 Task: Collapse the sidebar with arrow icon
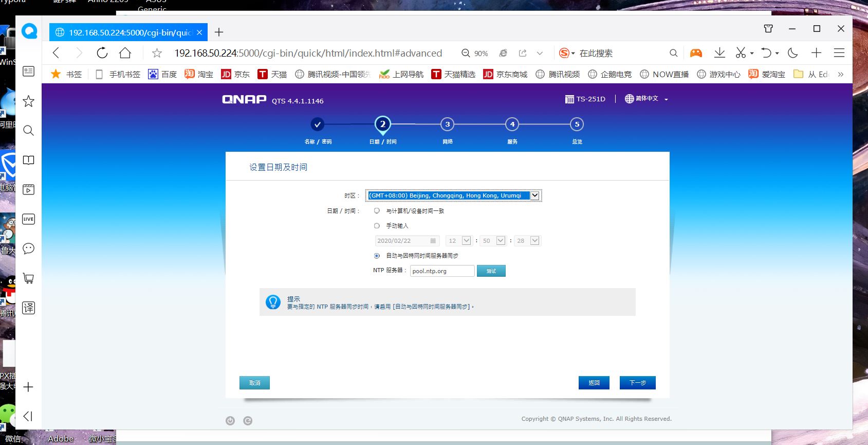click(x=28, y=416)
